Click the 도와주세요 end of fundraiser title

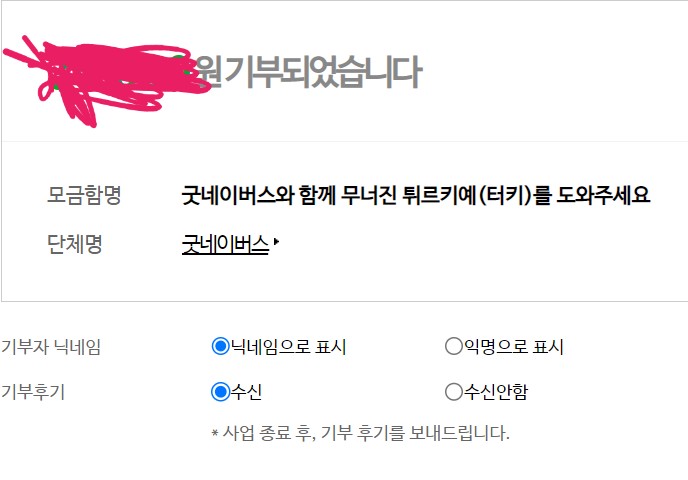pyautogui.click(x=603, y=195)
